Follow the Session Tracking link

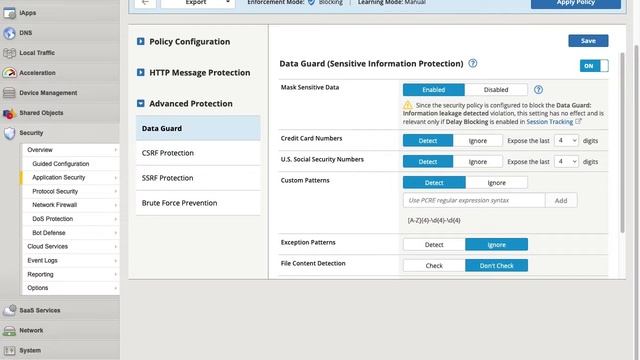point(549,122)
